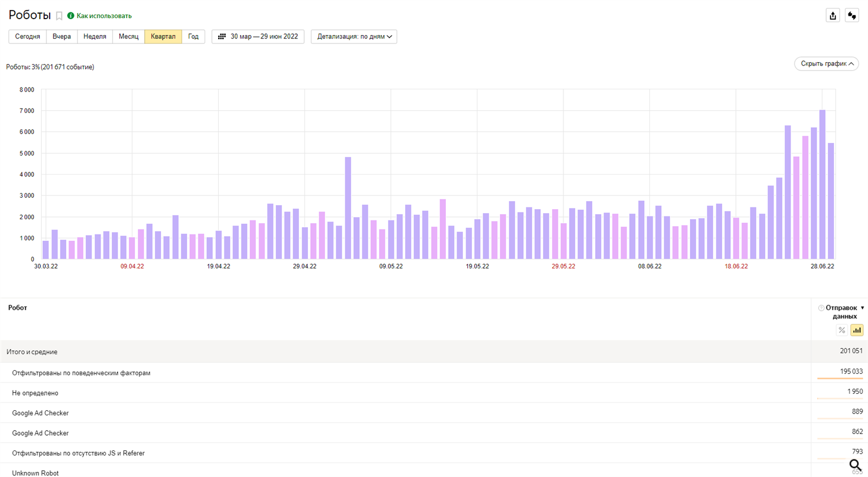Click sort arrow on Отправок данных column

pyautogui.click(x=862, y=308)
